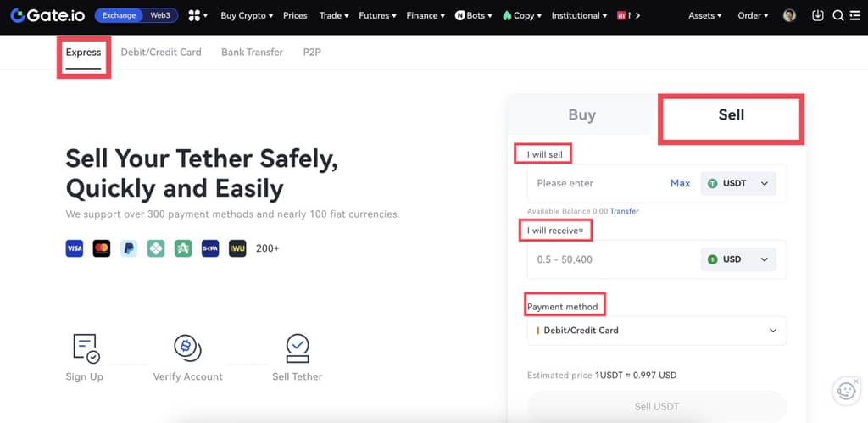This screenshot has height=423, width=868.
Task: Switch to Web3 mode toggle
Action: (159, 15)
